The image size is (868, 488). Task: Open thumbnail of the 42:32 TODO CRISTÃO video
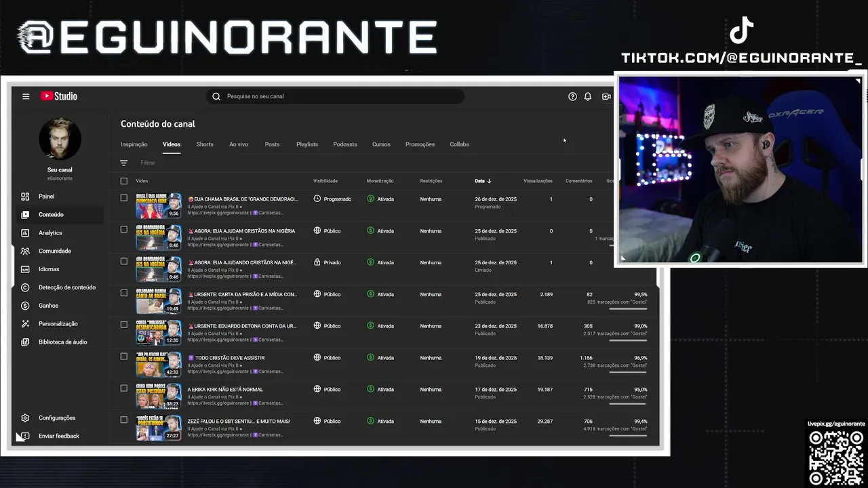click(x=158, y=364)
